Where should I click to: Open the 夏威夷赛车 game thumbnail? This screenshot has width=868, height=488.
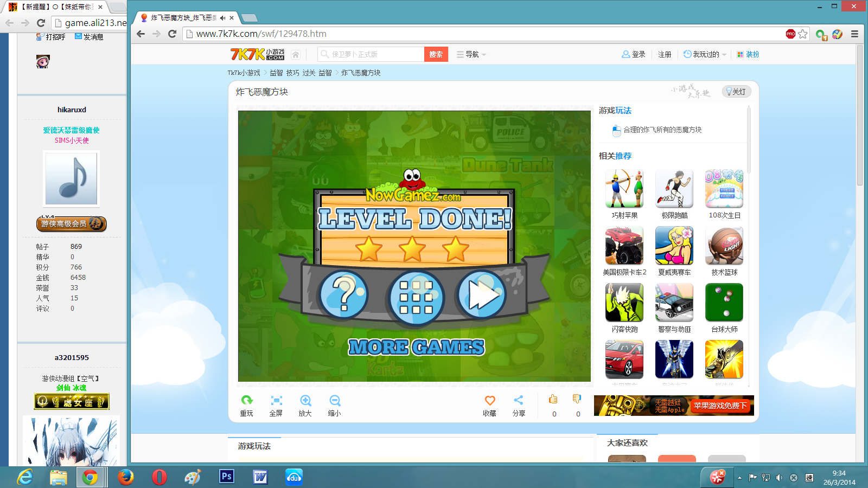(x=674, y=245)
